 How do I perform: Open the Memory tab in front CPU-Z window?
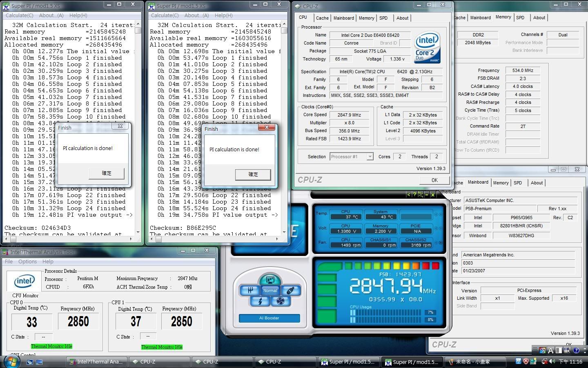[x=366, y=18]
